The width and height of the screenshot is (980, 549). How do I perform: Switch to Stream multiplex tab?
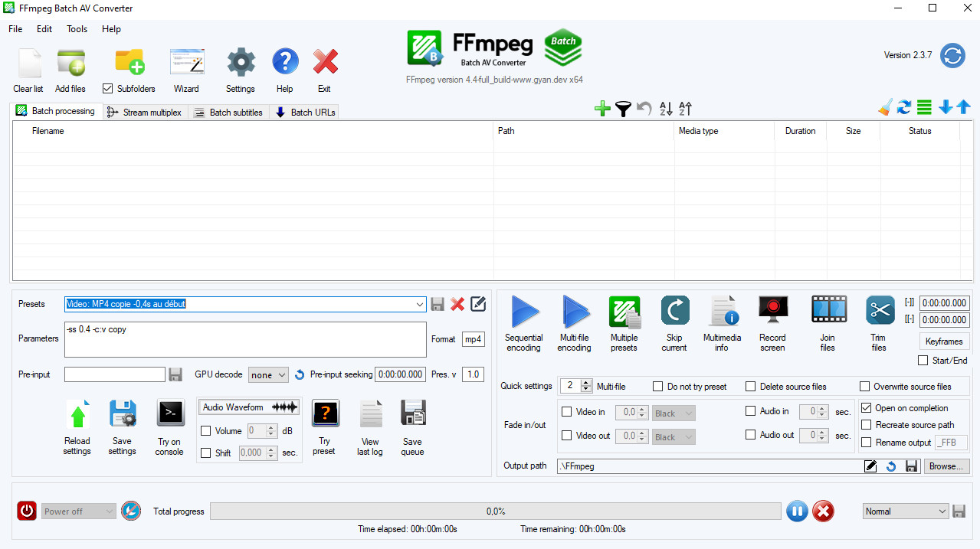(x=146, y=113)
